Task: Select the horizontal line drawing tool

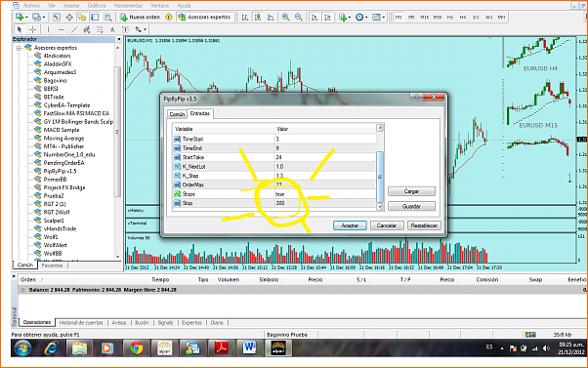Action: (62, 29)
